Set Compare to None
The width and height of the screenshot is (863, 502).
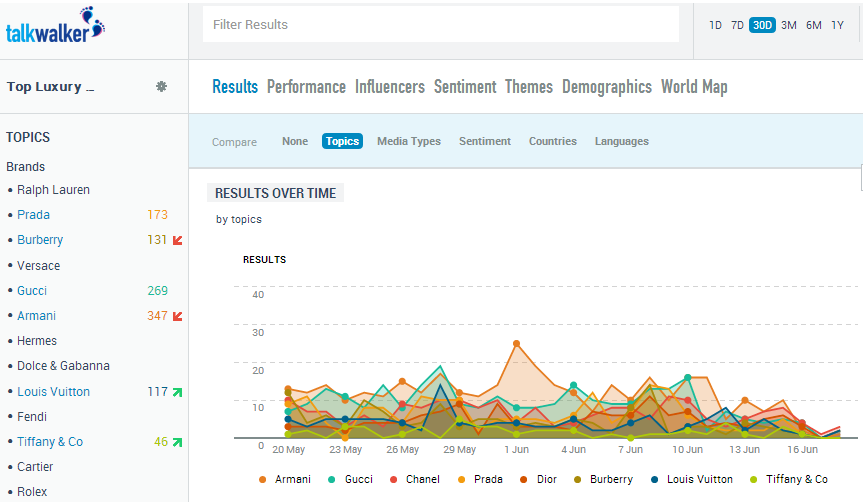click(x=295, y=141)
